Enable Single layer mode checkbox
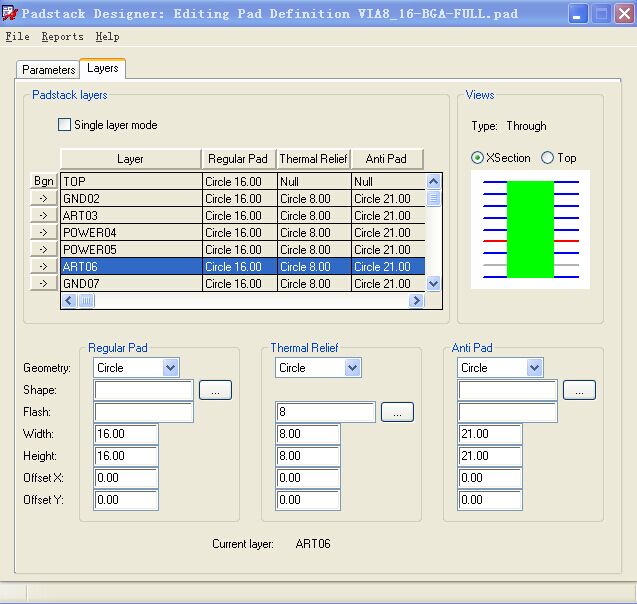The height and width of the screenshot is (604, 637). pyautogui.click(x=65, y=125)
